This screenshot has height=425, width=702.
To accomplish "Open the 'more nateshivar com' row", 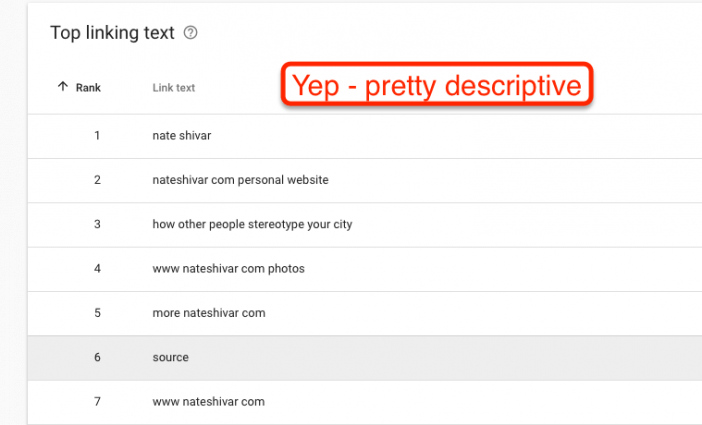I will point(365,313).
